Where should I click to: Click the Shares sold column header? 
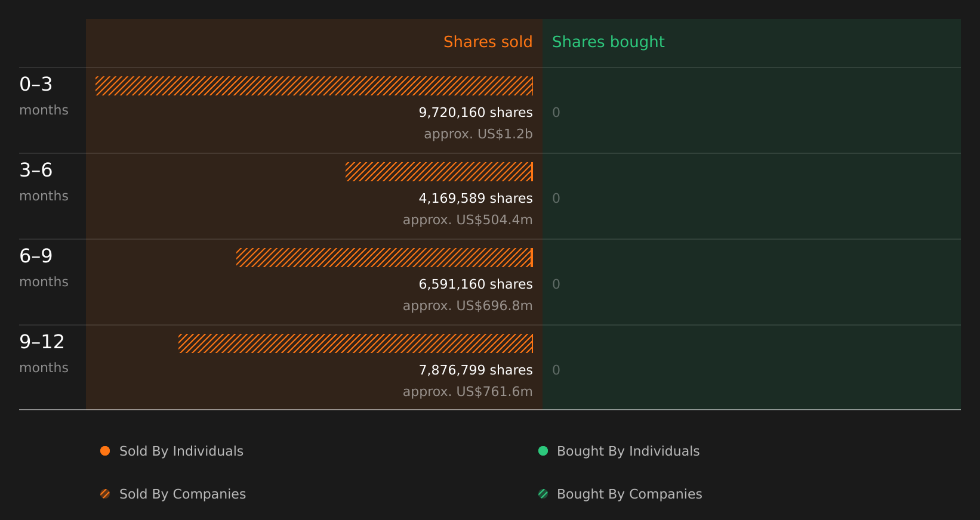(488, 42)
